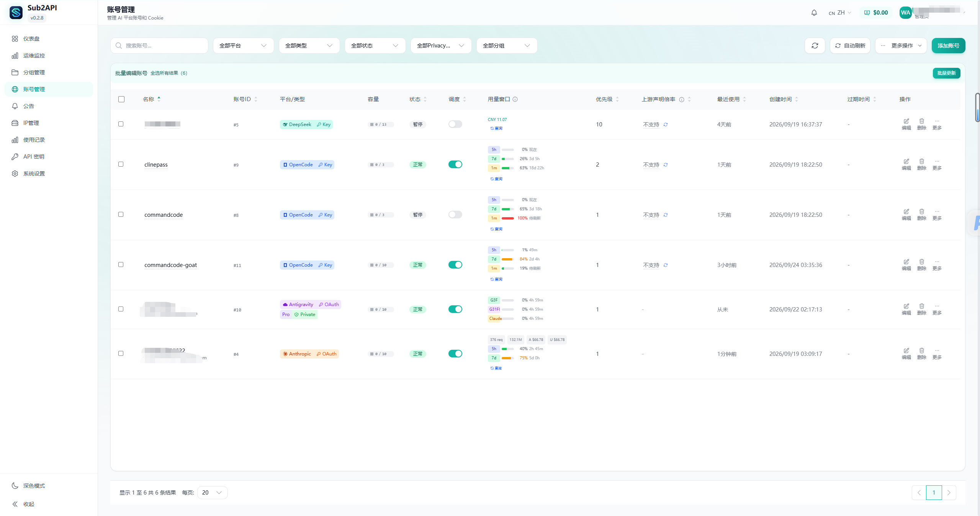Click the info icon next to 用量窗口

coord(515,99)
